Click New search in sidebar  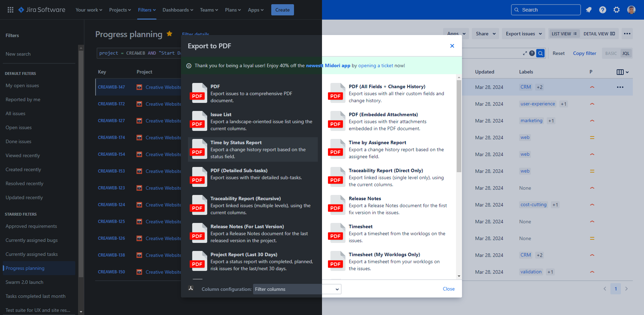pos(18,54)
